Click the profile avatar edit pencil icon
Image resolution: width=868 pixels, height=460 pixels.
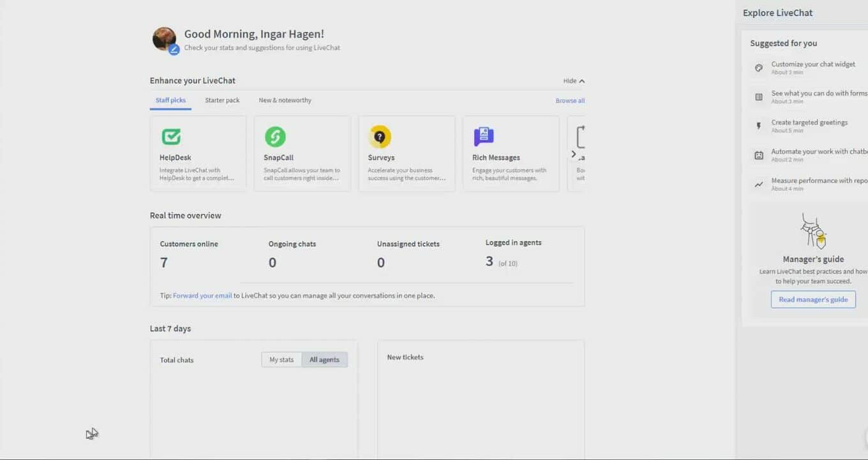(x=174, y=50)
